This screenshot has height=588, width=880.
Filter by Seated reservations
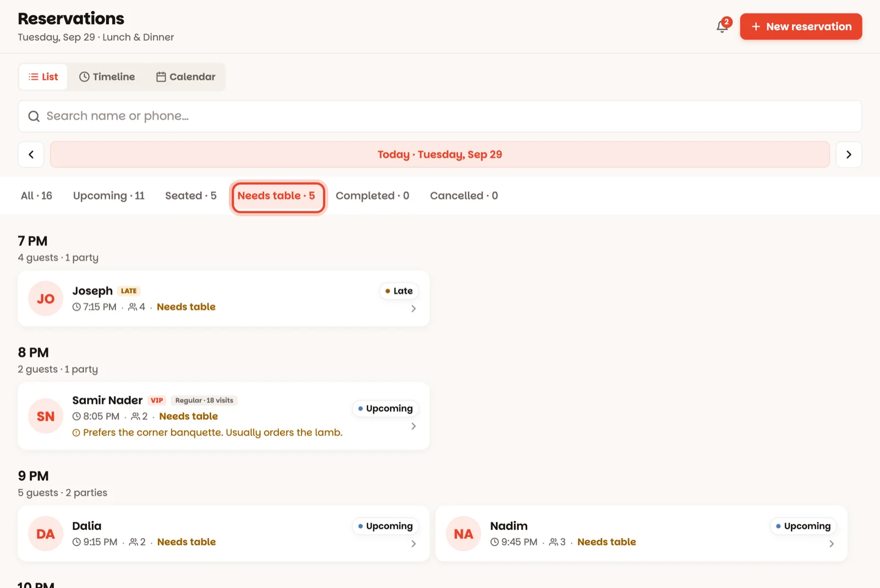191,196
